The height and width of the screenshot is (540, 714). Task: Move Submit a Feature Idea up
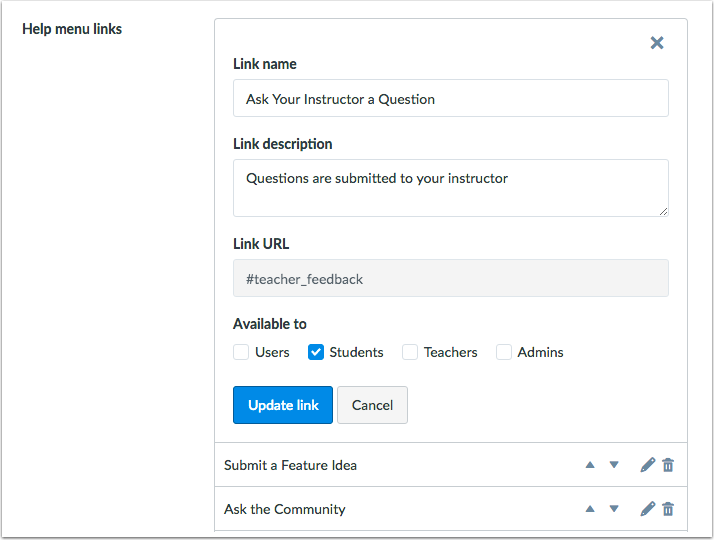[590, 465]
